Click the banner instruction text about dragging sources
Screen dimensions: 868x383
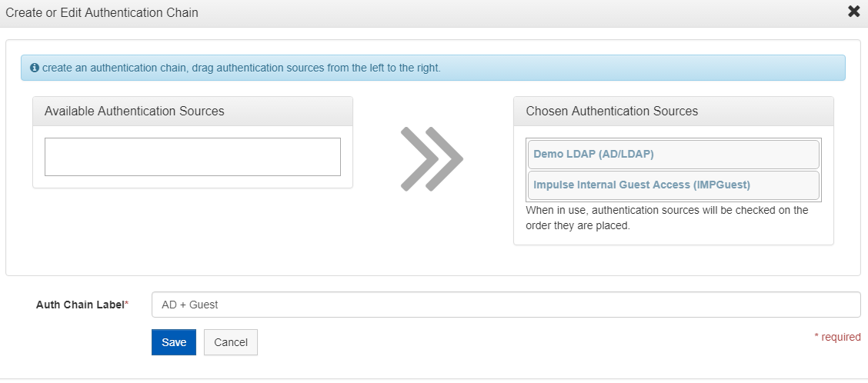pos(242,68)
